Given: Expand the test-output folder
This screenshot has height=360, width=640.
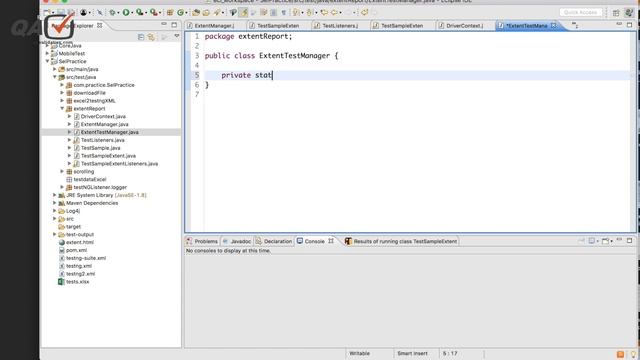Looking at the screenshot, I should tap(55, 234).
